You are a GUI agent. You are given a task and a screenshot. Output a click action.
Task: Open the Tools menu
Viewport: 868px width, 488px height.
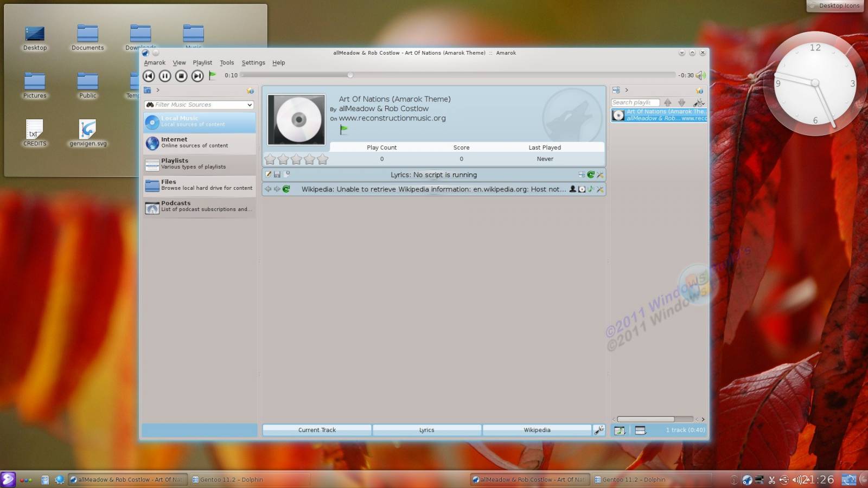[227, 63]
